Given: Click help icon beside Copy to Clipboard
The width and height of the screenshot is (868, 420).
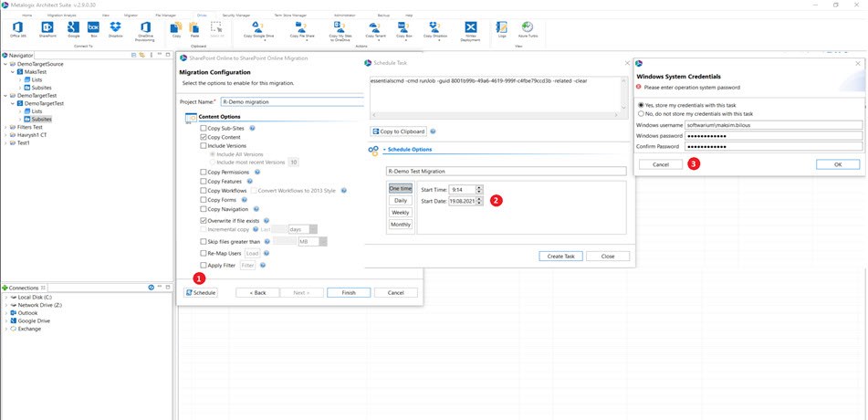Looking at the screenshot, I should click(433, 131).
